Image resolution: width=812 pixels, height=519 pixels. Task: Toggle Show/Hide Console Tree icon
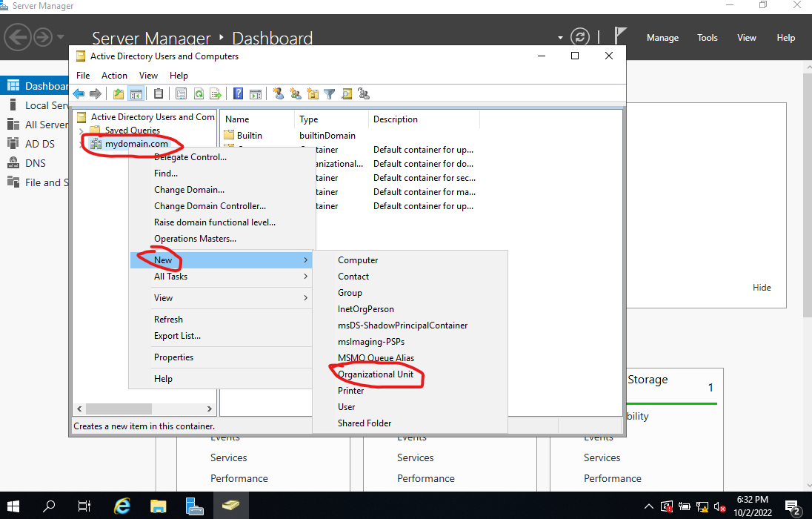point(136,94)
